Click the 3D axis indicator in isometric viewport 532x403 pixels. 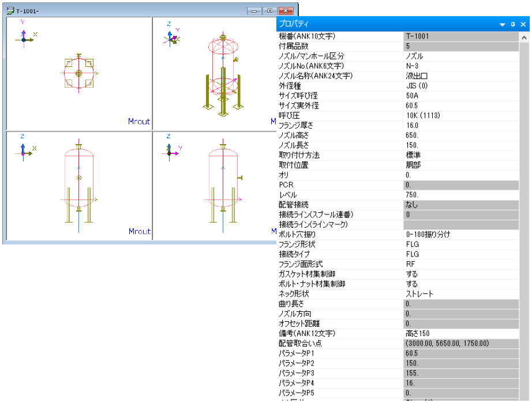click(x=173, y=35)
